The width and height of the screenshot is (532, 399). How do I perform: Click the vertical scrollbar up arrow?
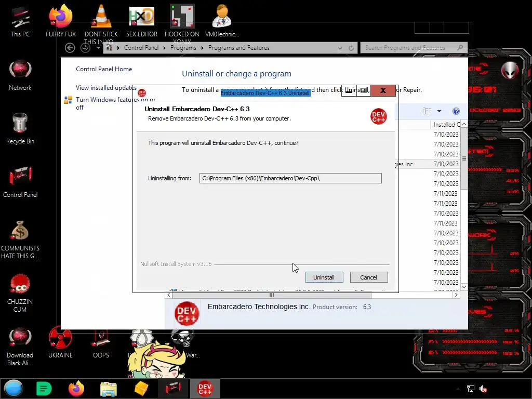point(464,124)
